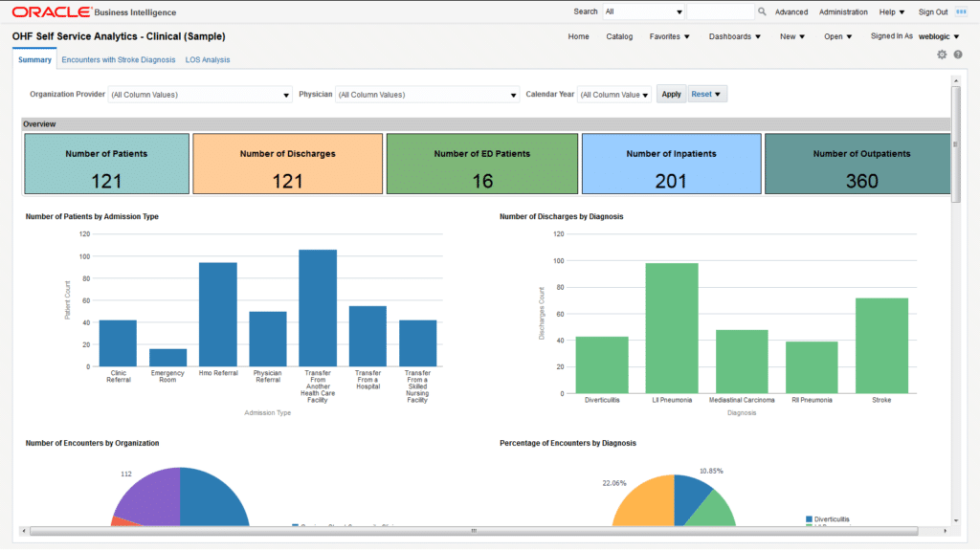Switch to LOS Analysis tab
Screen dimensions: 980x551
(208, 60)
